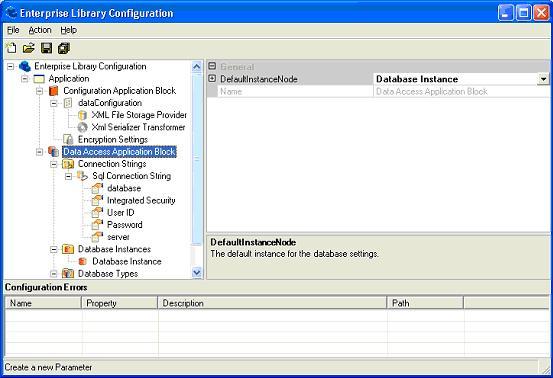This screenshot has height=378, width=553.
Task: Click the Application node icon
Action: 39,79
